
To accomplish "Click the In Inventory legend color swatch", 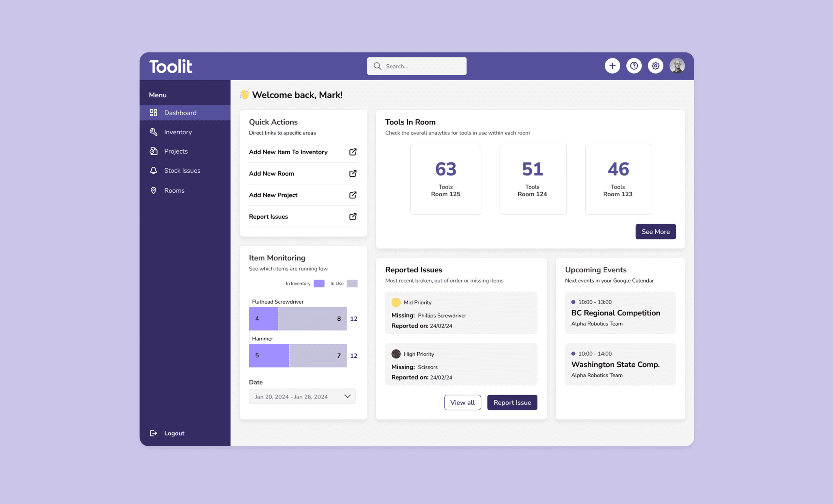I will 319,284.
